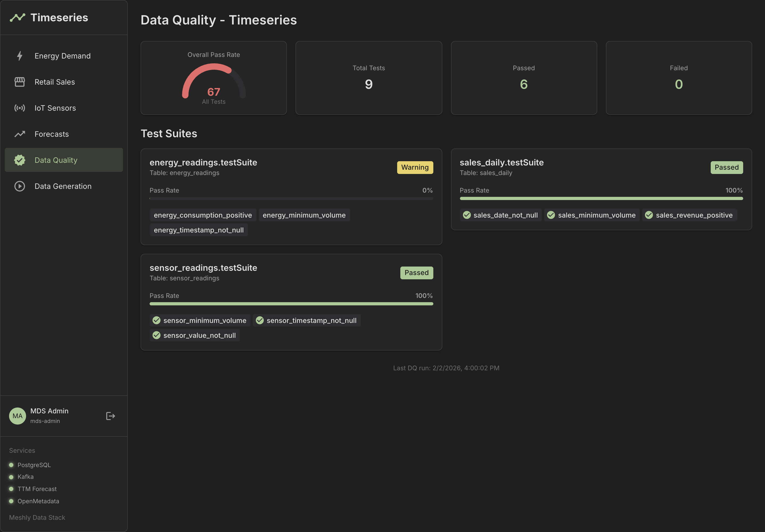
Task: Click the Data Quality badge check icon
Action: 20,160
